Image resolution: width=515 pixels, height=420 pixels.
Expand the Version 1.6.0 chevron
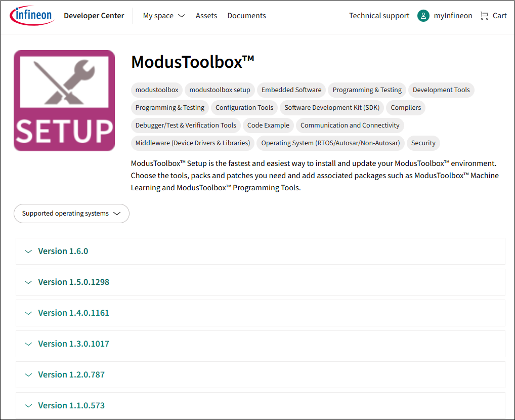(28, 251)
